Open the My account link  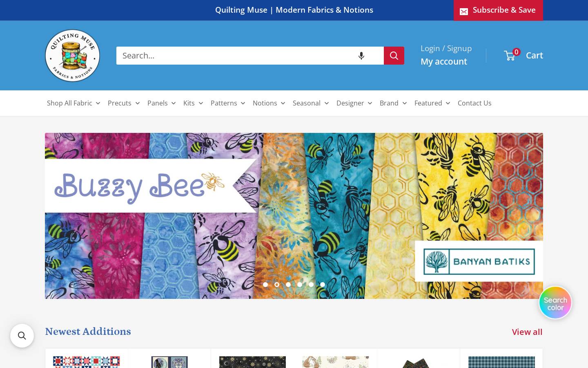pyautogui.click(x=444, y=62)
